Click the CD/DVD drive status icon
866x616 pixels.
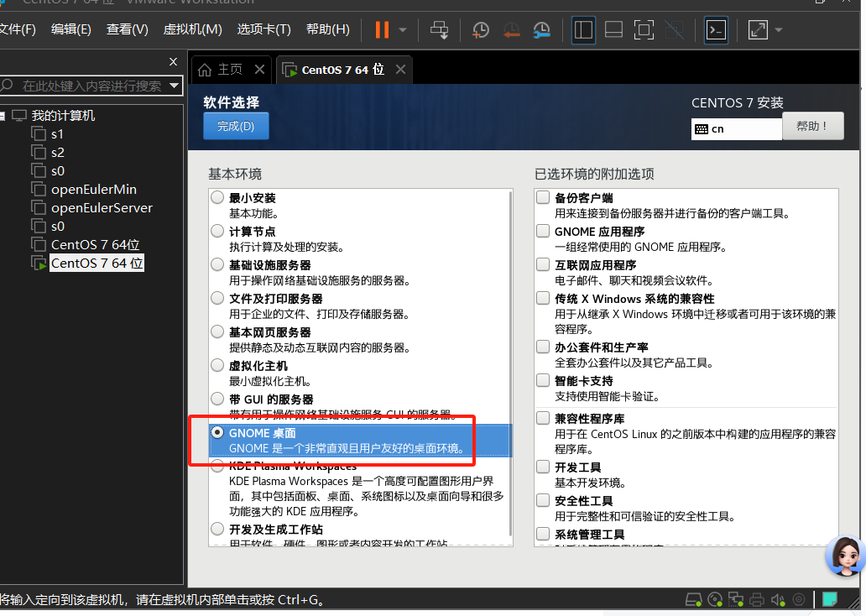(715, 599)
